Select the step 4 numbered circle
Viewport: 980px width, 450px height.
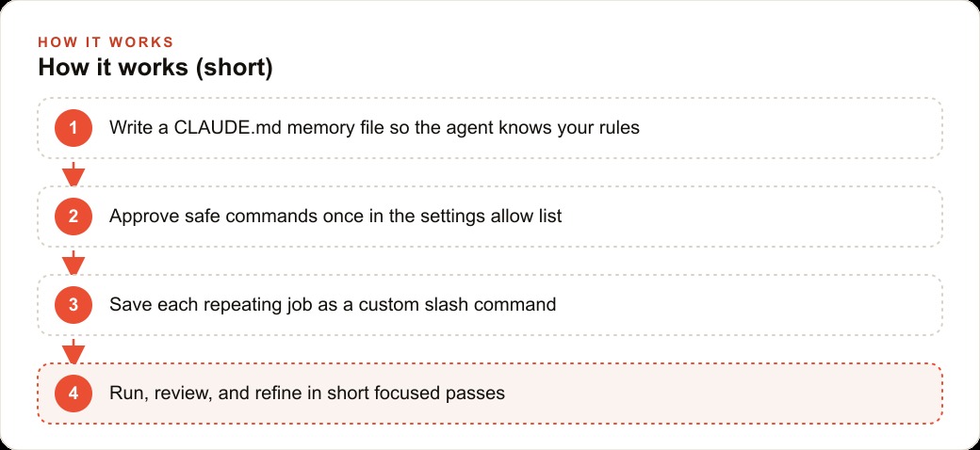click(73, 394)
